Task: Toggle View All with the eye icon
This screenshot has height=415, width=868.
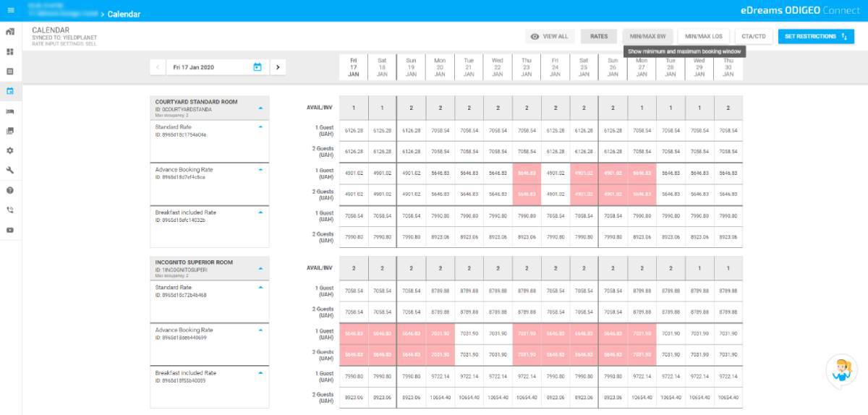Action: pyautogui.click(x=549, y=36)
